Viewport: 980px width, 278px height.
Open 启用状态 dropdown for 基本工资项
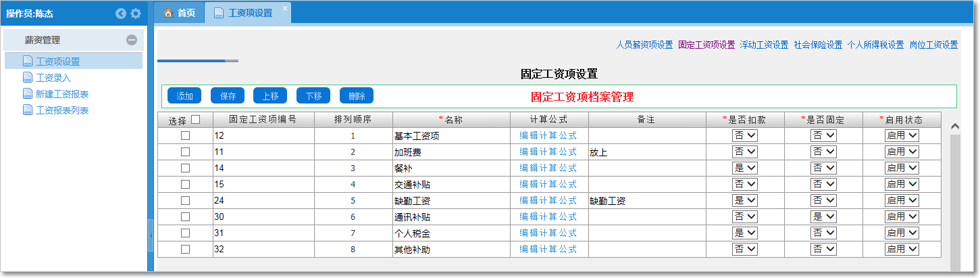click(902, 136)
